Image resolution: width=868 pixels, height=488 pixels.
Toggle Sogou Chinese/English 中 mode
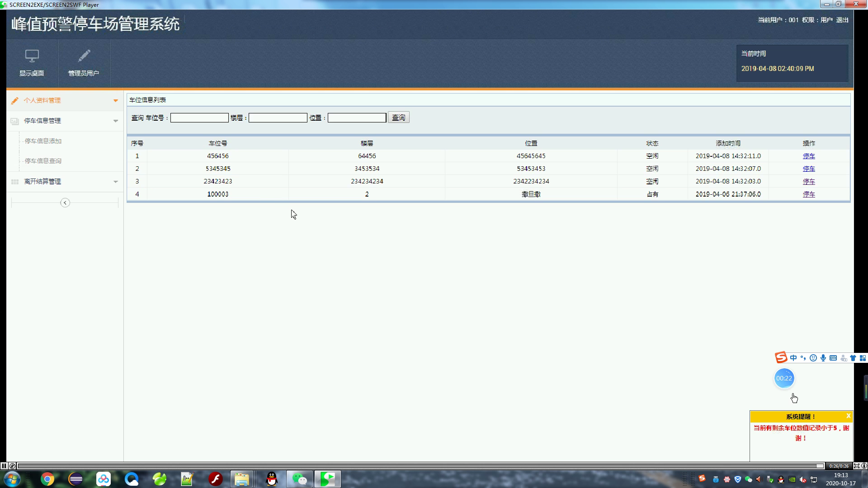click(x=793, y=358)
